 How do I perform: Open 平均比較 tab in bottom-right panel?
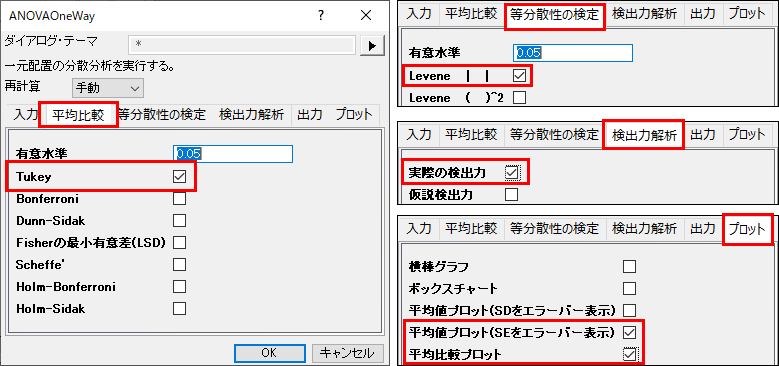point(470,229)
